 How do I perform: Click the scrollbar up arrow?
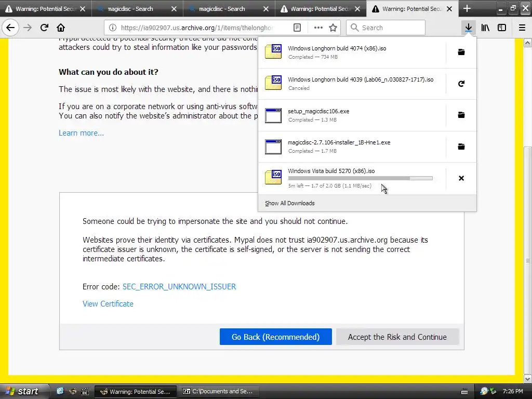(528, 43)
